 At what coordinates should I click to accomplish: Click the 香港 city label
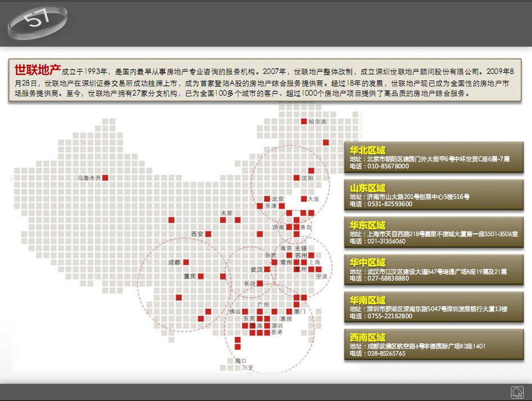277,332
